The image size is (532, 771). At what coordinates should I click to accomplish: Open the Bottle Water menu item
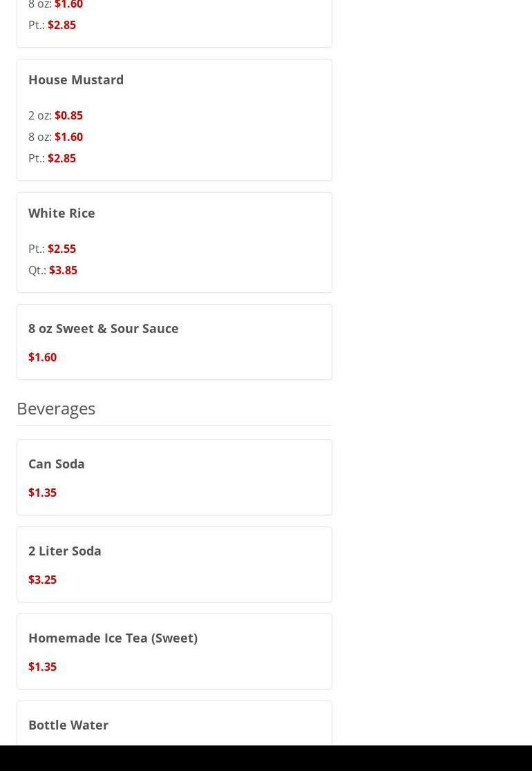pyautogui.click(x=68, y=725)
